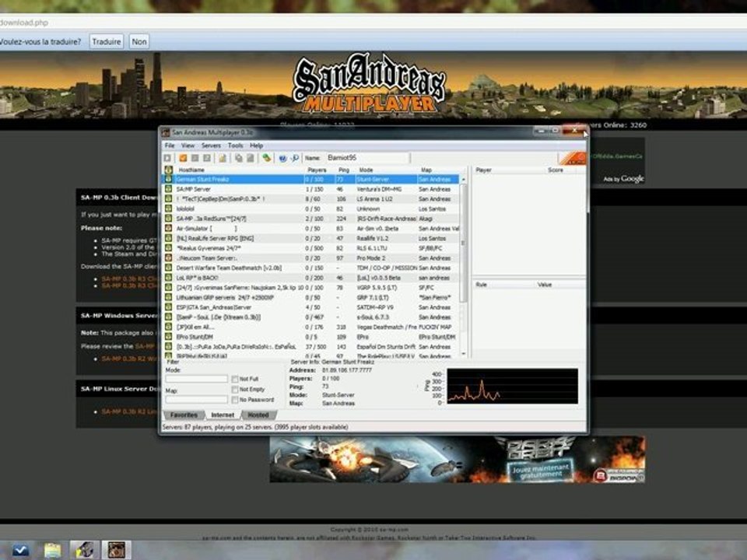This screenshot has width=747, height=560.
Task: Click the icon beside Air-Simulator server row
Action: coord(169,229)
